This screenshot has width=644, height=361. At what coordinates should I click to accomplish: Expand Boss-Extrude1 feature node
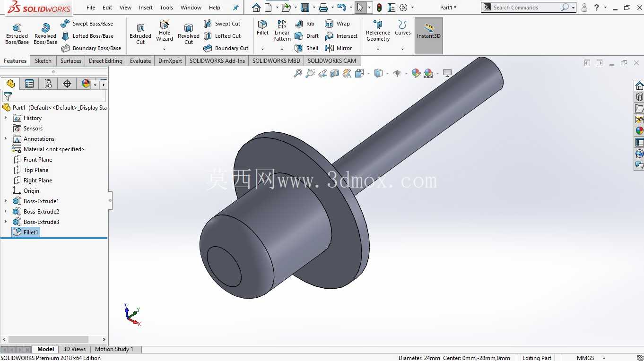pyautogui.click(x=6, y=201)
